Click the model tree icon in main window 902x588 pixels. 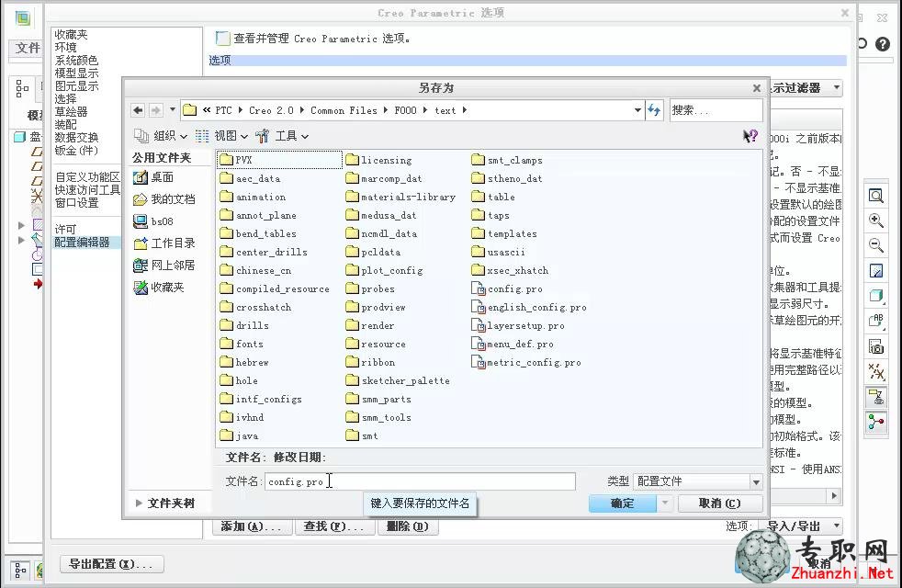click(22, 88)
